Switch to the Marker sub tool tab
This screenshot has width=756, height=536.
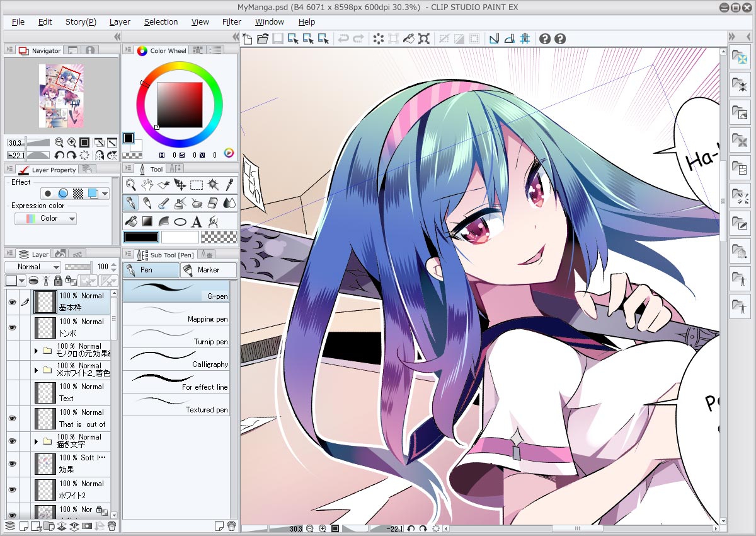pos(208,270)
